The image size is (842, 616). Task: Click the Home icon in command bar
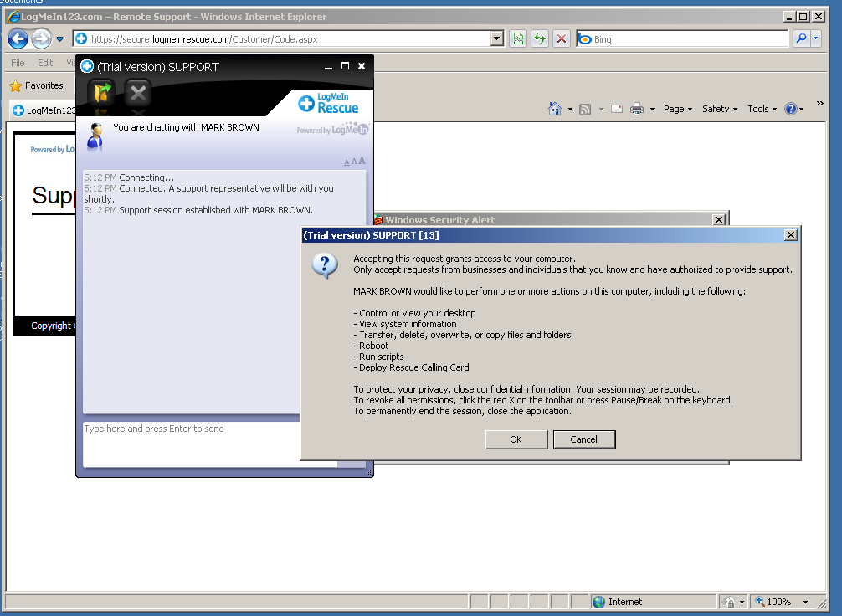(555, 109)
